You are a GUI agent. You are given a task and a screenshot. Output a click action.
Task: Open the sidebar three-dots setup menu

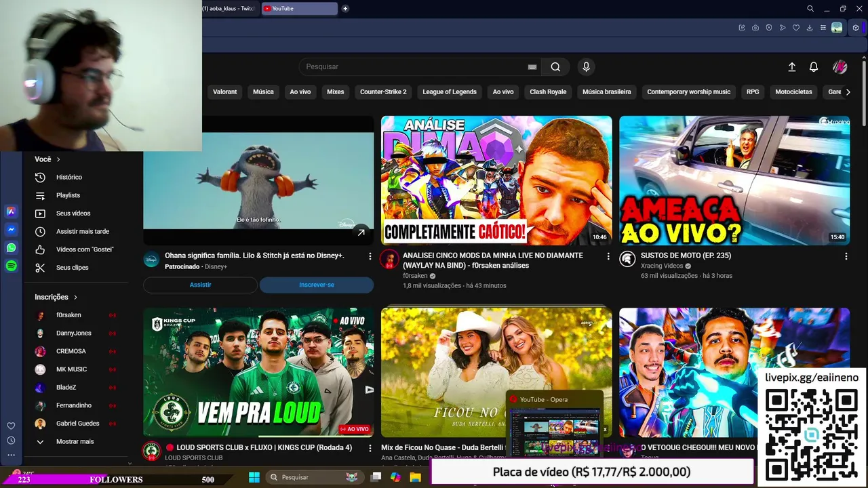[11, 455]
